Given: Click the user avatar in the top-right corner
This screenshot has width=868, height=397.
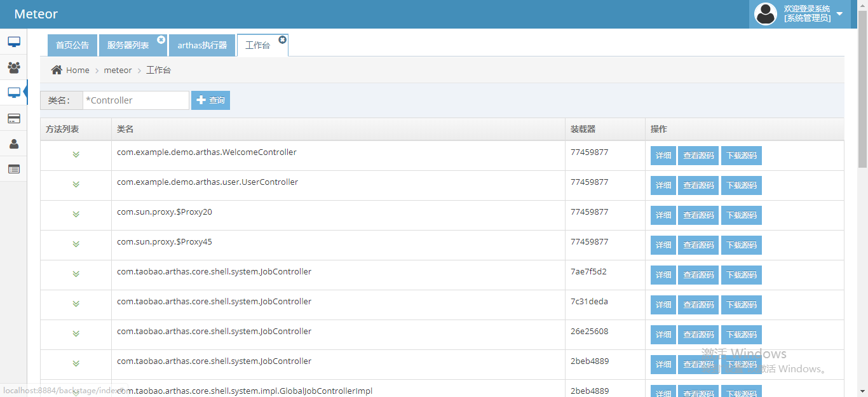Looking at the screenshot, I should (766, 14).
